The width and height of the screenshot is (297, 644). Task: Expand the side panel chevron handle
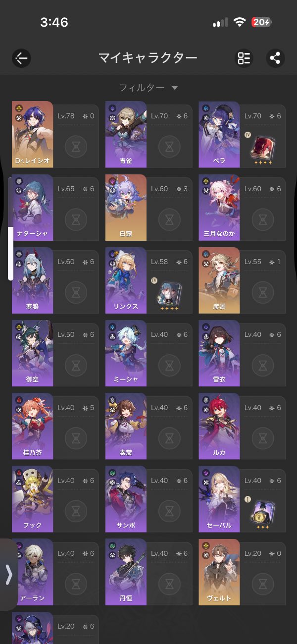(8, 575)
